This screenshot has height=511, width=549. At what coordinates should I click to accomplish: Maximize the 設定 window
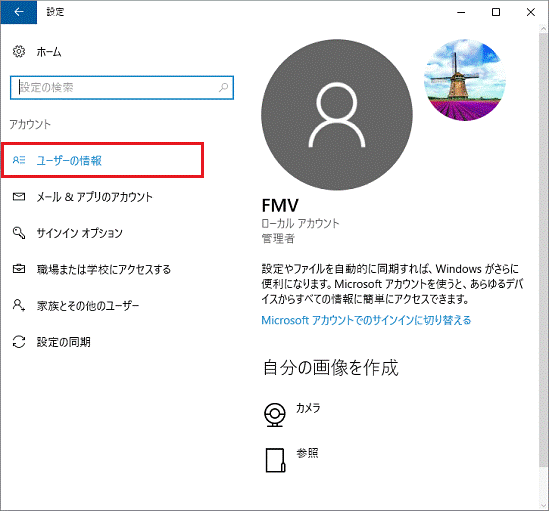click(496, 12)
